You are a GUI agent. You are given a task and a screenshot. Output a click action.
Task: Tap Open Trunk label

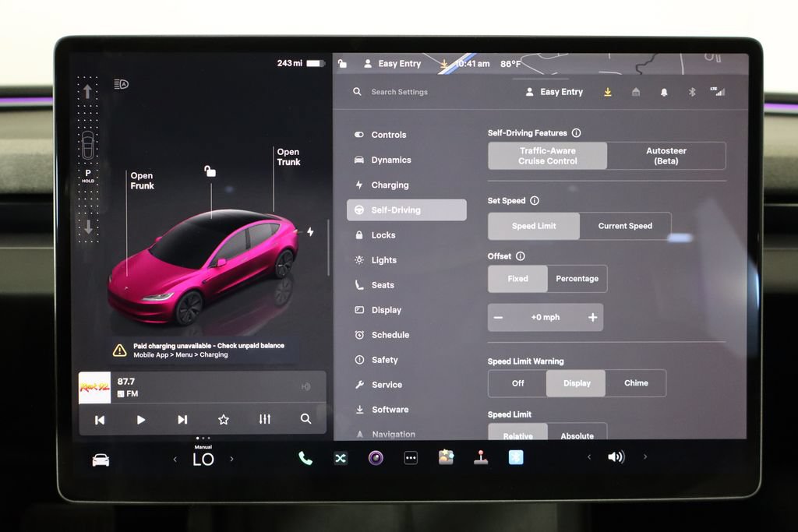(288, 157)
